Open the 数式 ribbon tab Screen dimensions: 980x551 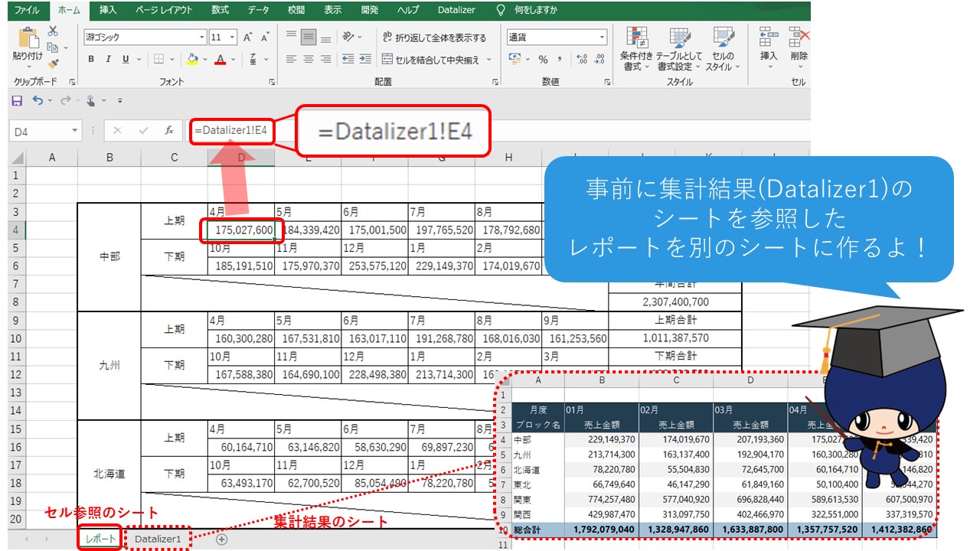coord(220,11)
